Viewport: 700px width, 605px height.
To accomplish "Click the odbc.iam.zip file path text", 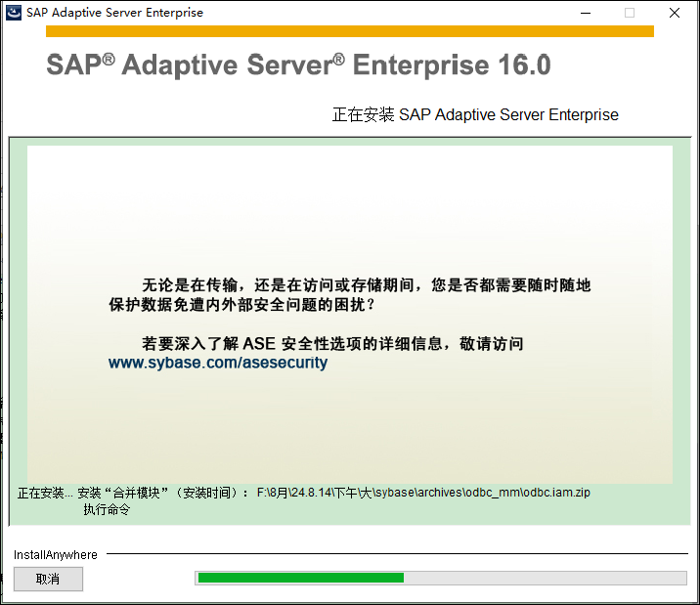I will 423,493.
